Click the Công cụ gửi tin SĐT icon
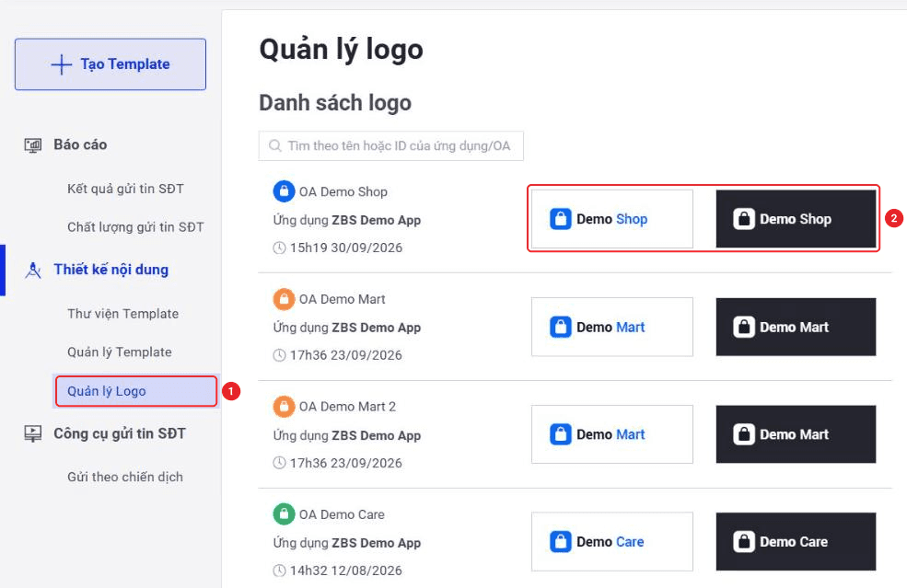The height and width of the screenshot is (588, 907). [33, 433]
